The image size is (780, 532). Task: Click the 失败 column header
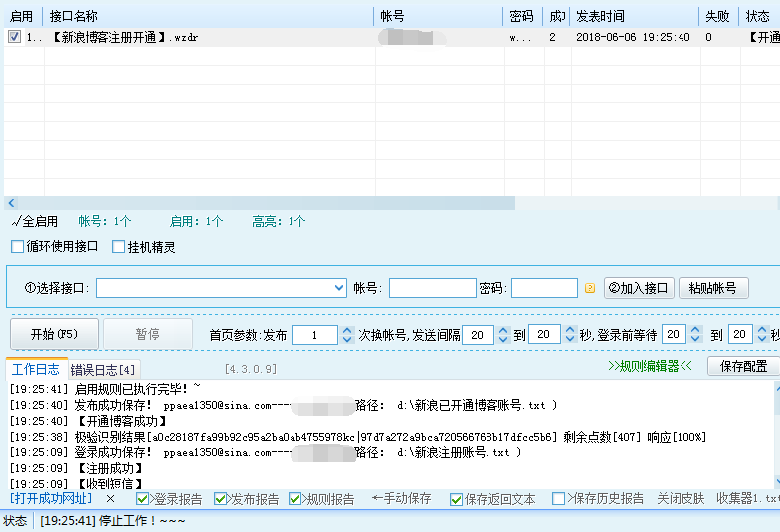718,16
